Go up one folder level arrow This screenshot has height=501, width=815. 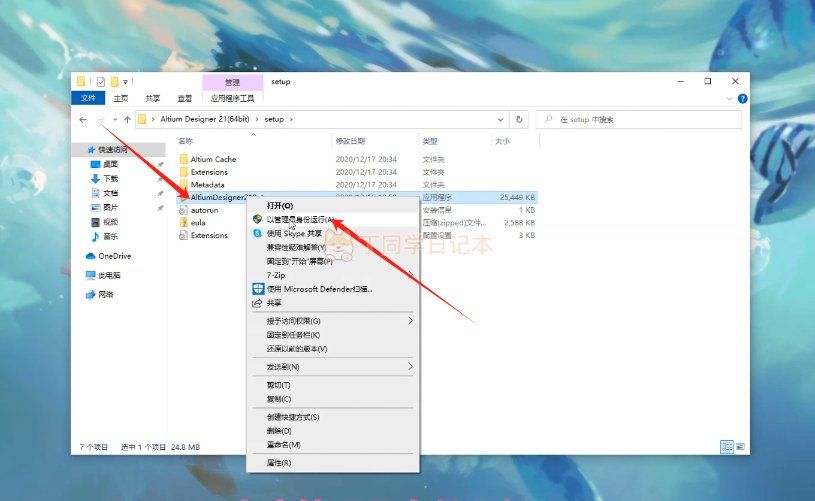pyautogui.click(x=127, y=120)
